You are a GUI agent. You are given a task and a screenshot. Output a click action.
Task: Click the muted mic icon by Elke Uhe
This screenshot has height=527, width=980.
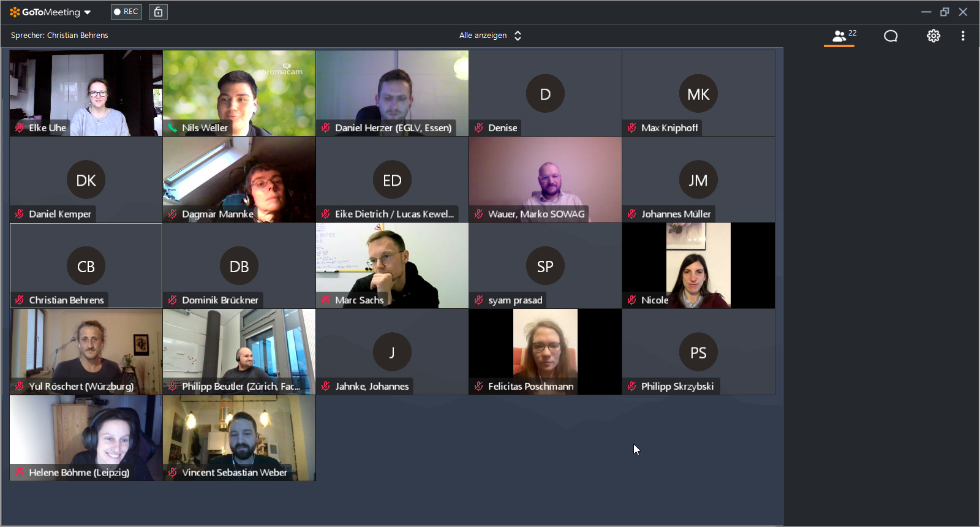(x=20, y=128)
